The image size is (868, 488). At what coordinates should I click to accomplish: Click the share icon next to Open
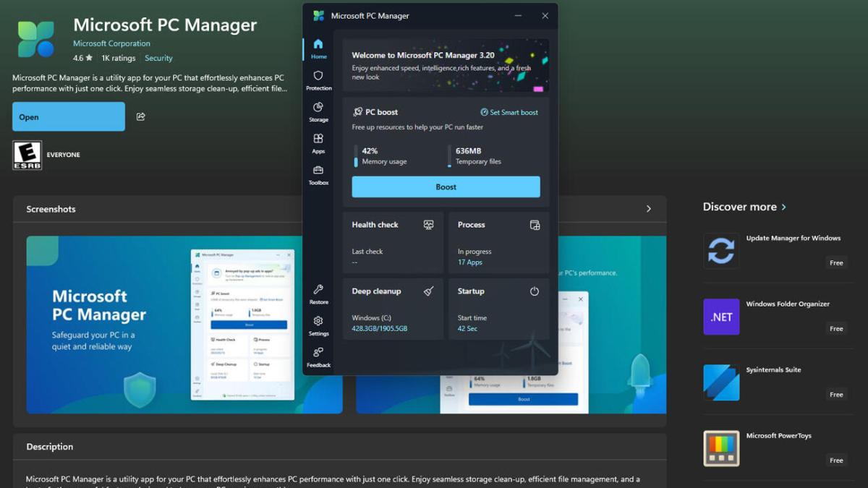141,116
